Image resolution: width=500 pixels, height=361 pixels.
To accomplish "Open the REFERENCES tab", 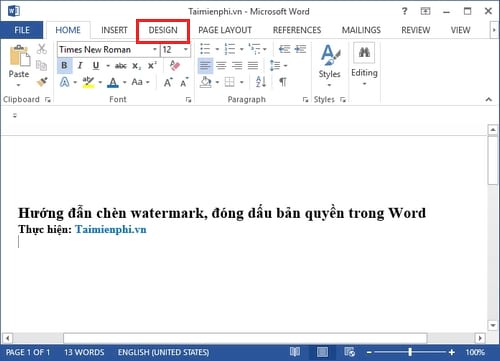I will tap(297, 30).
